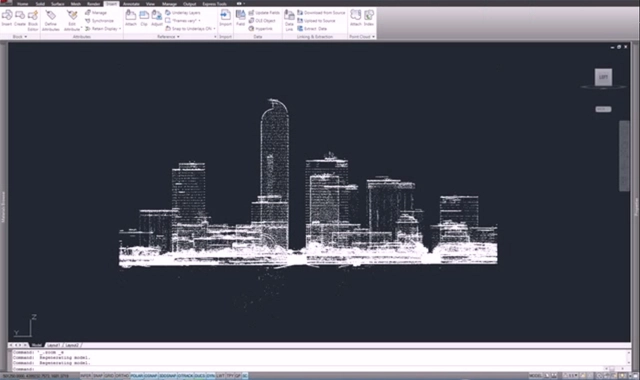640x380 pixels.
Task: Open the Block Editor
Action: tap(33, 20)
